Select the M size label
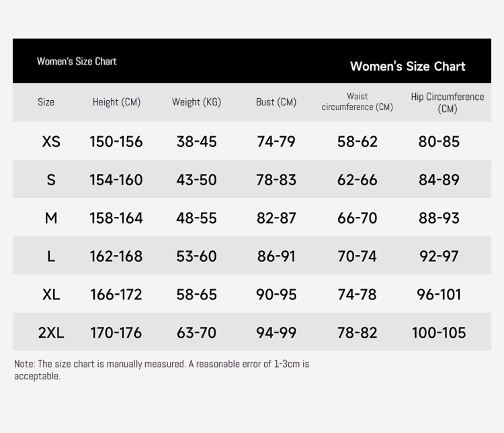 click(51, 218)
